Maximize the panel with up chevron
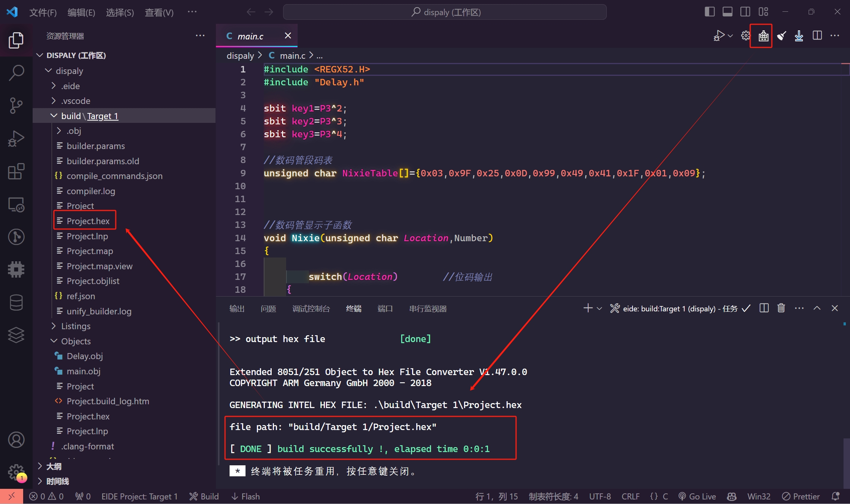This screenshot has height=504, width=850. 817,308
